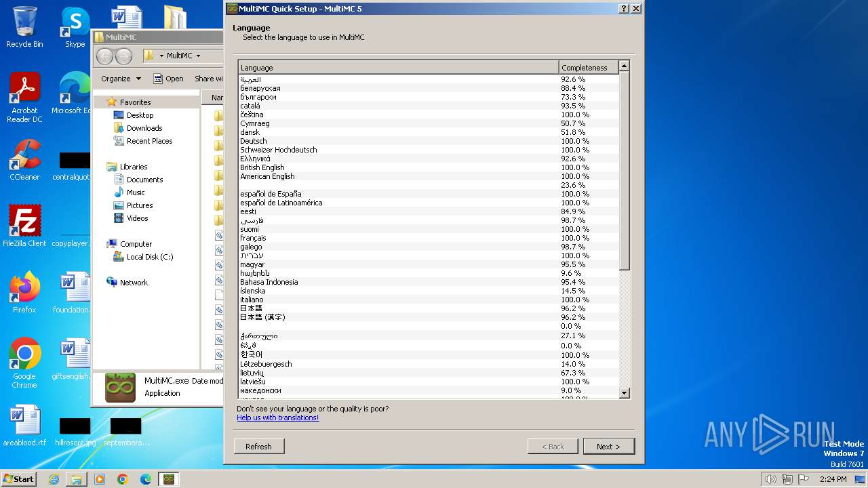Click the Action Center flag tray icon
This screenshot has height=488, width=868.
pos(803,479)
